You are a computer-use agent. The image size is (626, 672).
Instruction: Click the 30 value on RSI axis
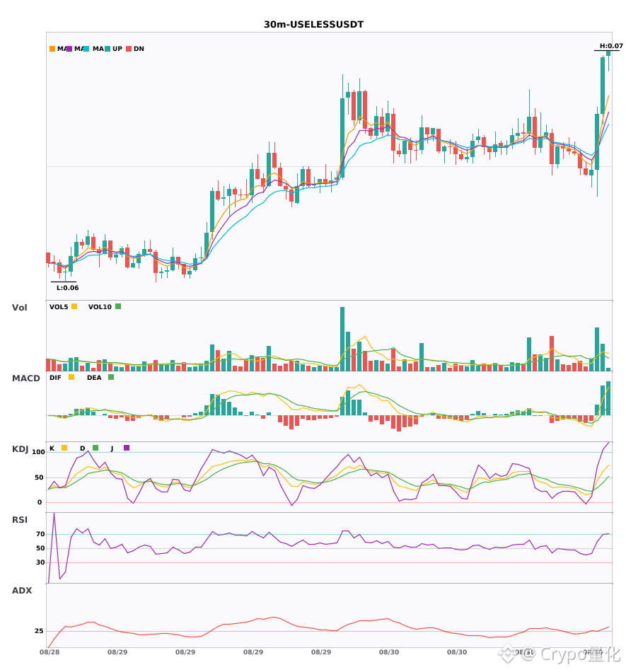(x=40, y=562)
